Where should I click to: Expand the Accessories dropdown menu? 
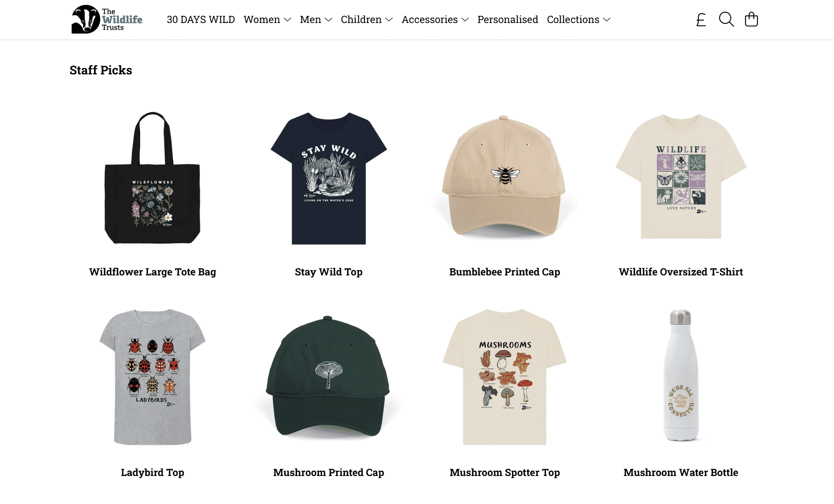pos(435,20)
